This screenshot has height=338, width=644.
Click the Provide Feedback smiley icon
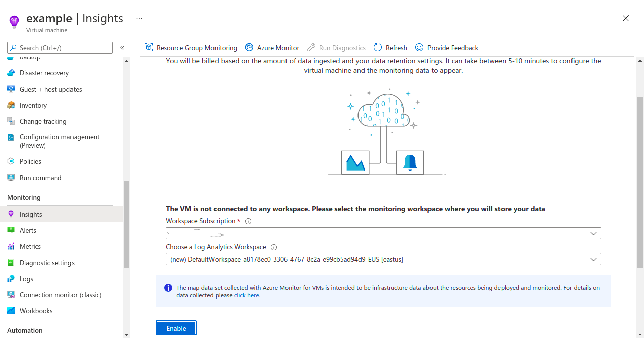pyautogui.click(x=419, y=47)
